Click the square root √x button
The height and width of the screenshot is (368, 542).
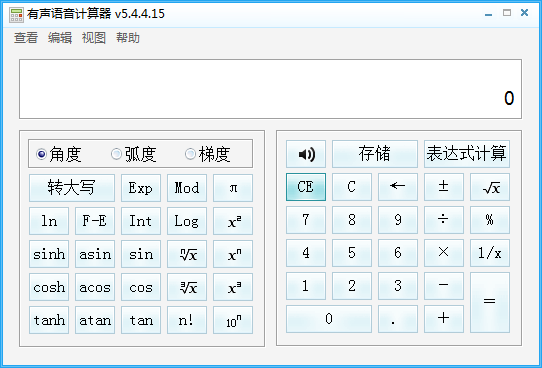tap(489, 187)
